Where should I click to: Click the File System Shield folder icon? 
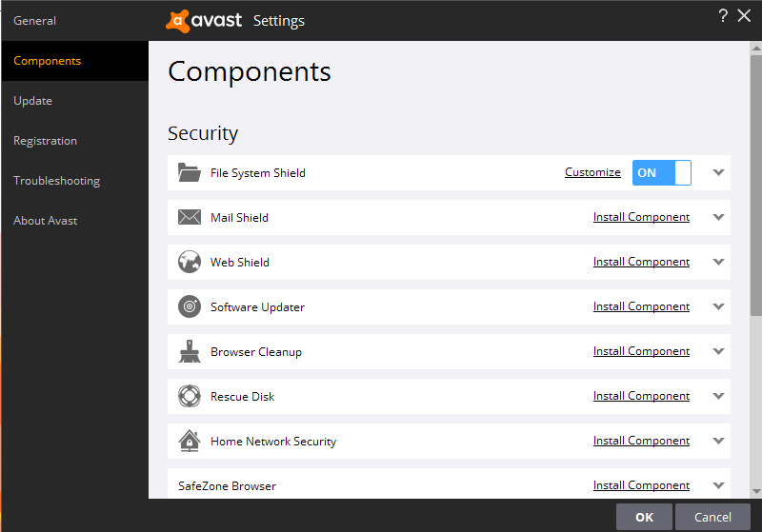[189, 173]
